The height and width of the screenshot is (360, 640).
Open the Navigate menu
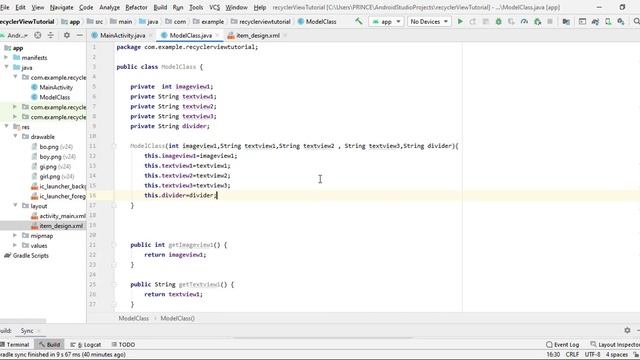pyautogui.click(x=61, y=7)
